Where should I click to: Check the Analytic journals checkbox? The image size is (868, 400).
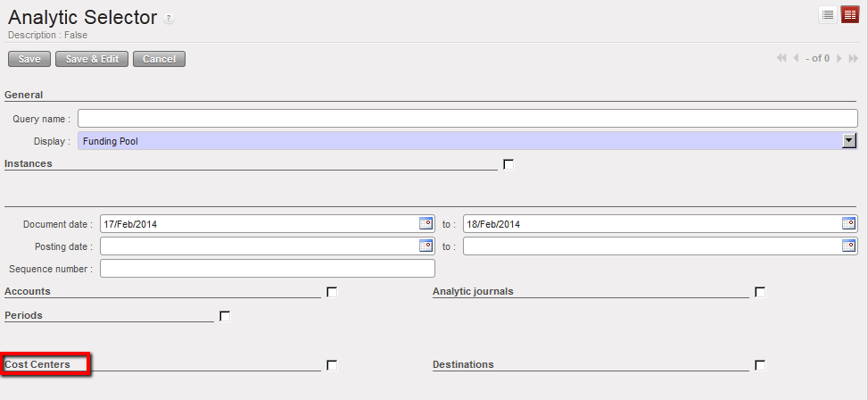760,292
